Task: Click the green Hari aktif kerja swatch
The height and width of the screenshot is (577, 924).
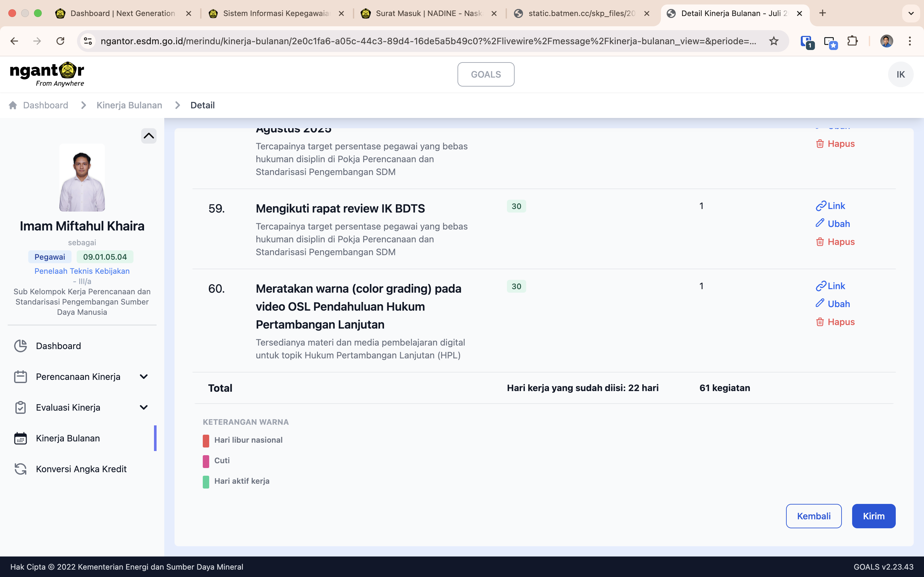Action: pos(206,481)
